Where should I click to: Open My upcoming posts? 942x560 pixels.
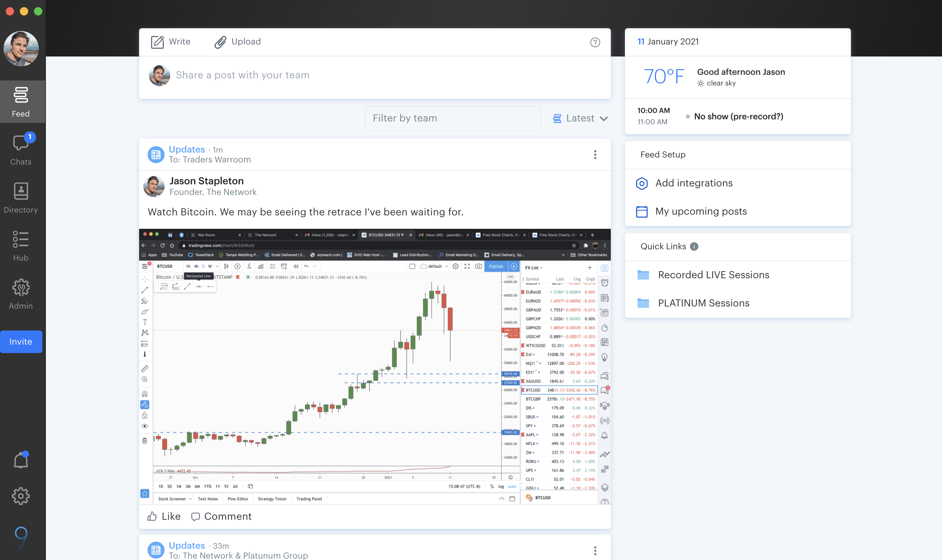pos(701,211)
